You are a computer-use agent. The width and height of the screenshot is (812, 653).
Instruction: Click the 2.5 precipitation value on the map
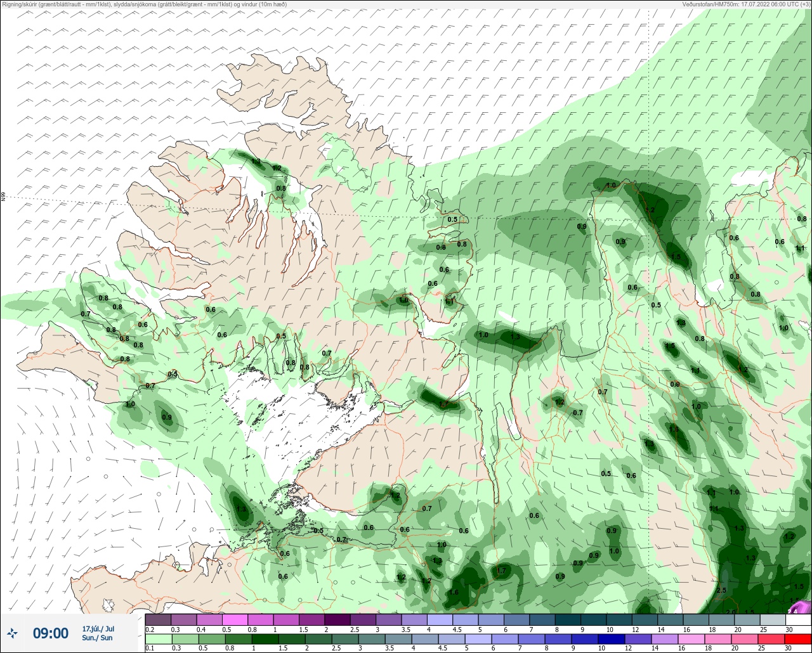[x=721, y=590]
